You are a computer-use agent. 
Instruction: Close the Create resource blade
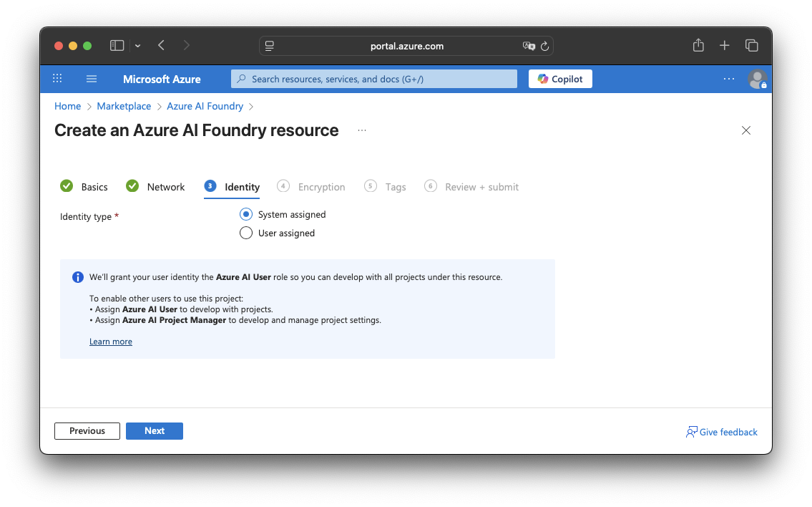pos(745,130)
